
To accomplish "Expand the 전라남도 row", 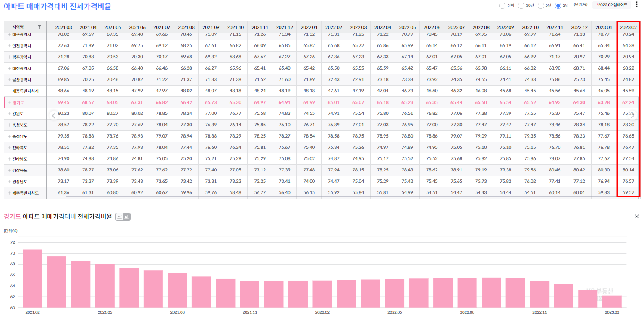I will click(x=9, y=159).
